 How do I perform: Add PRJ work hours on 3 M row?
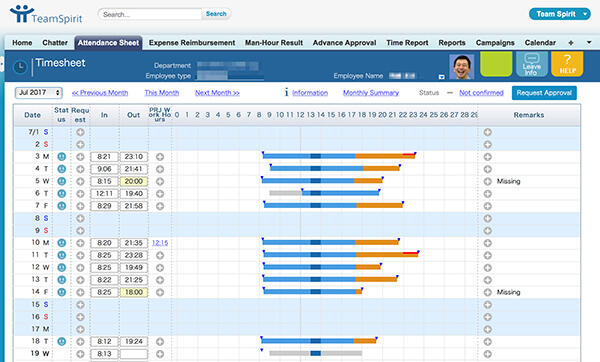pos(160,157)
